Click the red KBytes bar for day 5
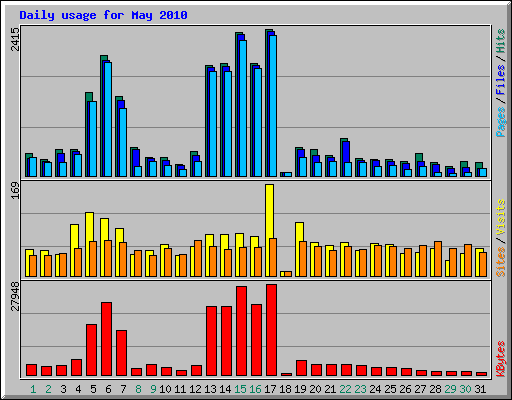This screenshot has height=400, width=512. (x=91, y=350)
